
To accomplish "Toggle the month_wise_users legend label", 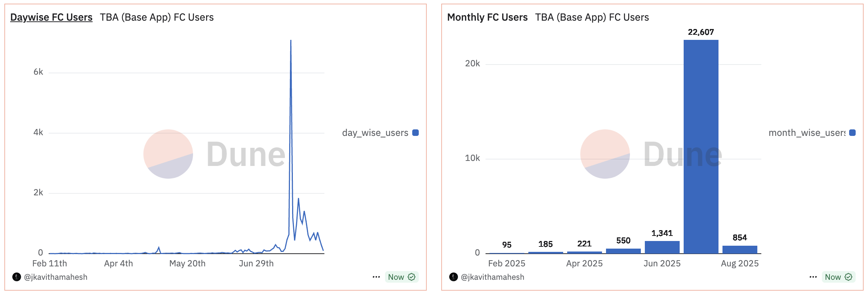I will pyautogui.click(x=807, y=133).
